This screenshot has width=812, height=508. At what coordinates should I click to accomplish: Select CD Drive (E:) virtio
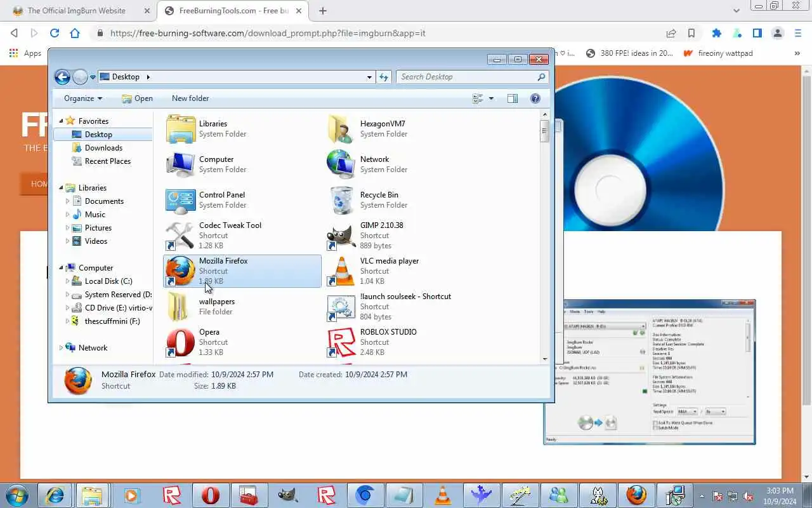pos(118,308)
